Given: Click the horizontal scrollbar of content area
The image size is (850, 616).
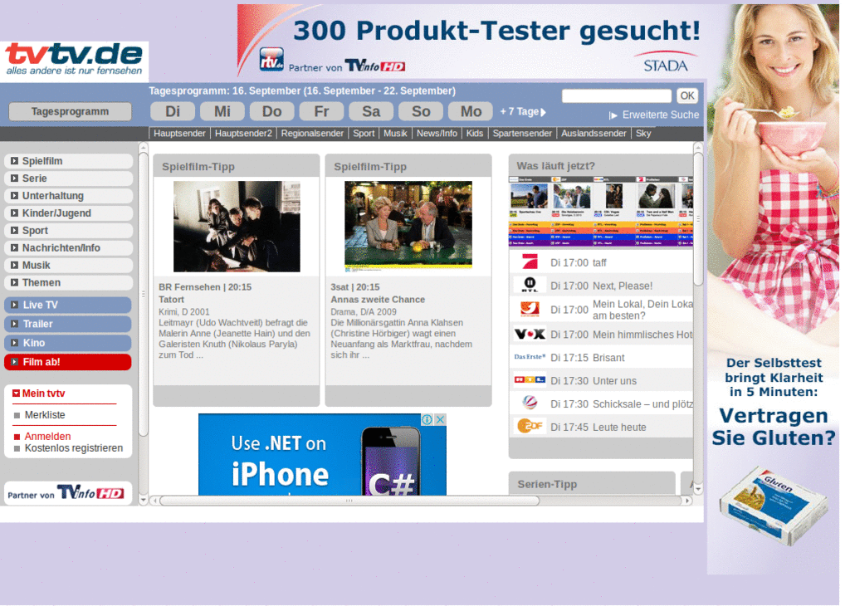Looking at the screenshot, I should tap(349, 501).
